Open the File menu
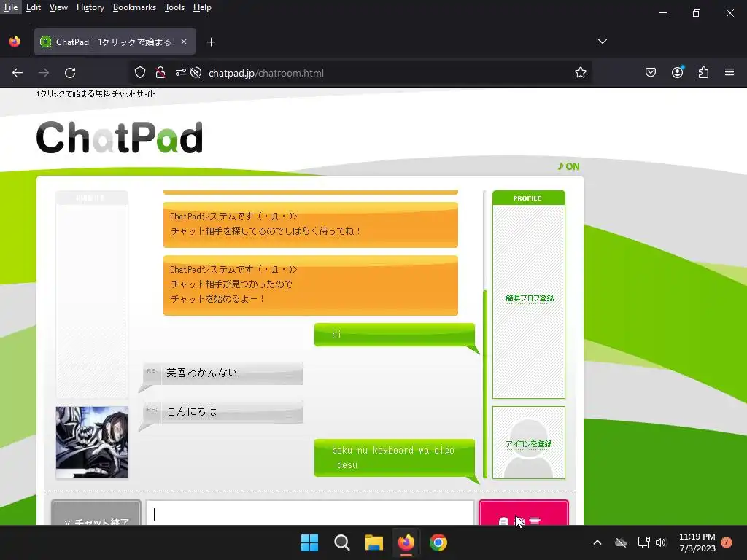 (10, 7)
